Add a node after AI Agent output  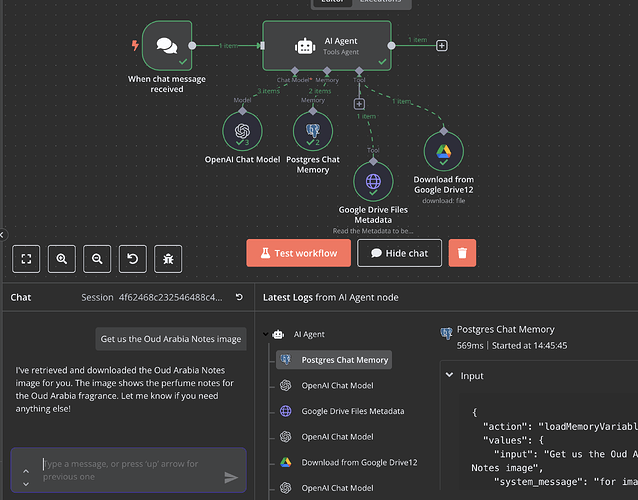(x=442, y=46)
